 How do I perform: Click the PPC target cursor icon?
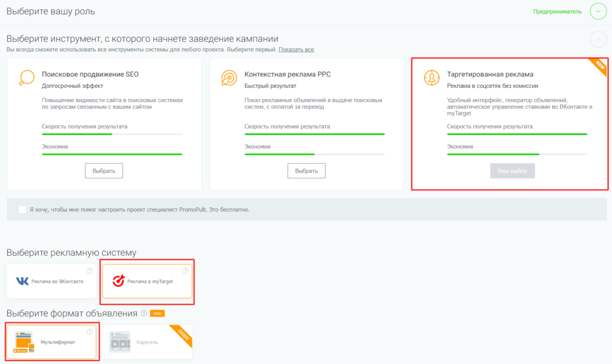(229, 78)
